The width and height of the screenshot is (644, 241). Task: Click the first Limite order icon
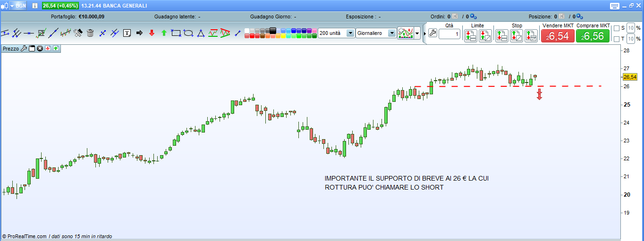coord(470,36)
